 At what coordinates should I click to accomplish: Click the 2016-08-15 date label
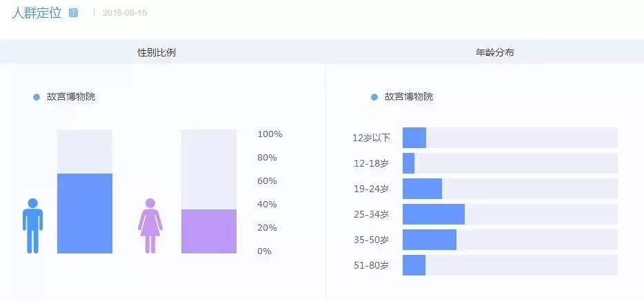pos(125,13)
